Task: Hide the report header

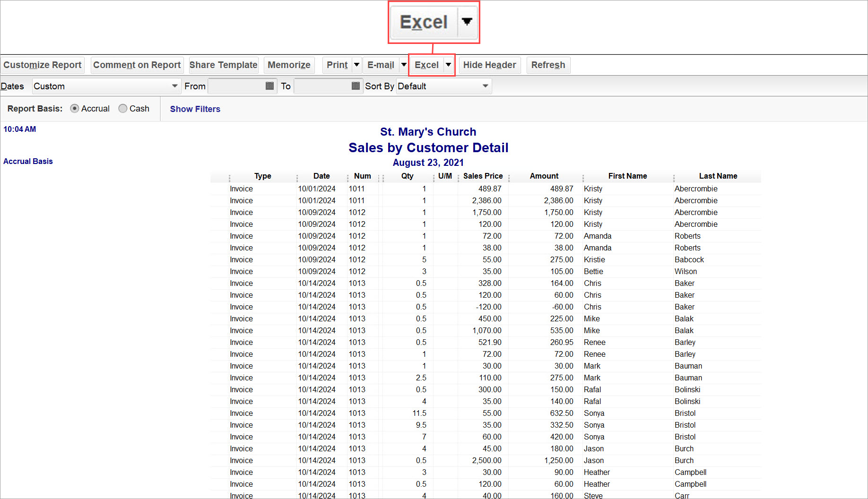Action: [490, 65]
